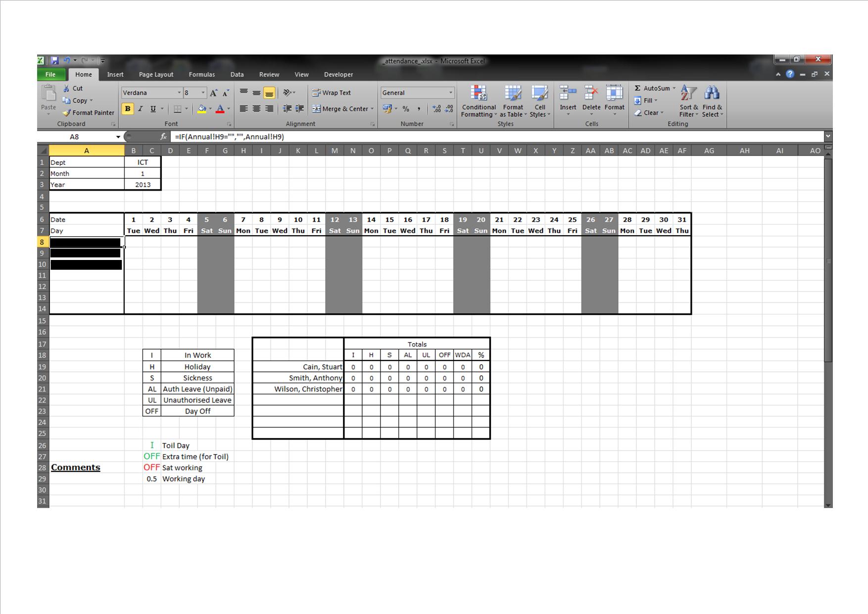The image size is (868, 614).
Task: Open the Developer tab
Action: pos(338,74)
